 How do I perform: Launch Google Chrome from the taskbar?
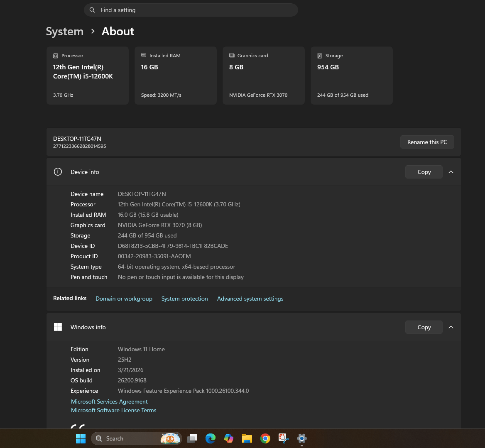tap(265, 438)
